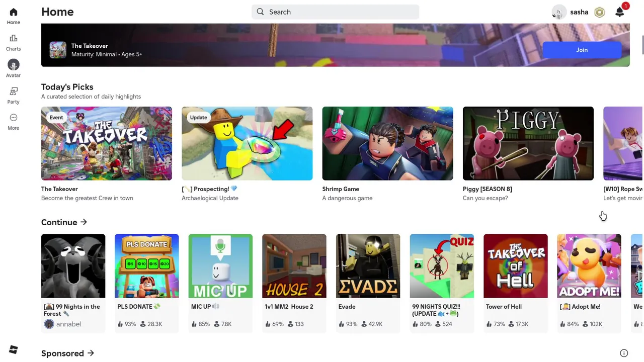
Task: Open the Robux balance icon
Action: pyautogui.click(x=599, y=12)
